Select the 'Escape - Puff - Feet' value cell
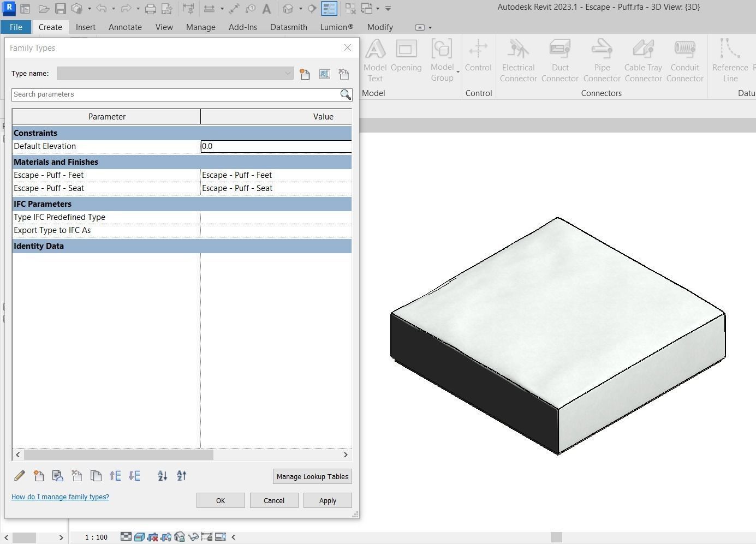 276,175
